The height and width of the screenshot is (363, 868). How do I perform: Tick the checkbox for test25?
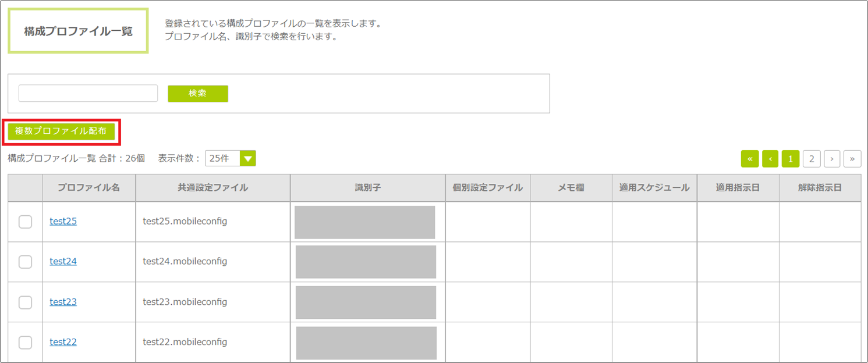(x=26, y=222)
